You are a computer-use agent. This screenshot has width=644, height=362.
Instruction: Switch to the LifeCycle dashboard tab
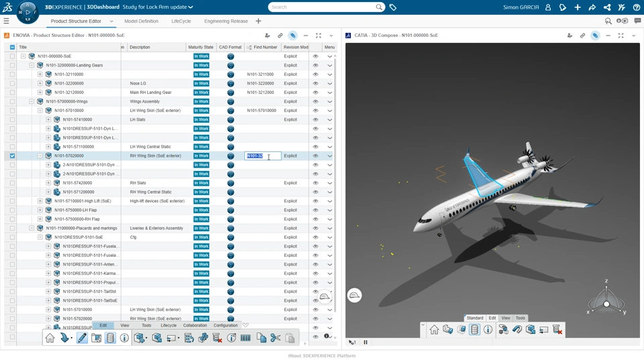pos(181,21)
